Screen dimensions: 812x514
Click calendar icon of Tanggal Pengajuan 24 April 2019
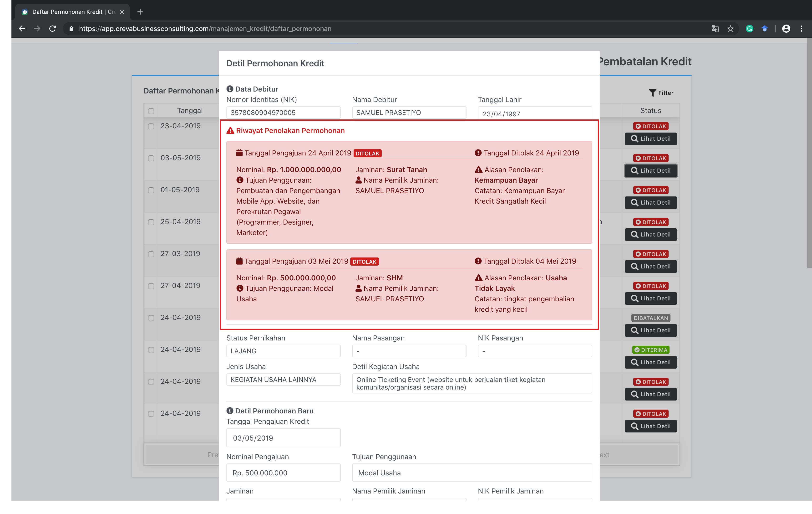(239, 153)
